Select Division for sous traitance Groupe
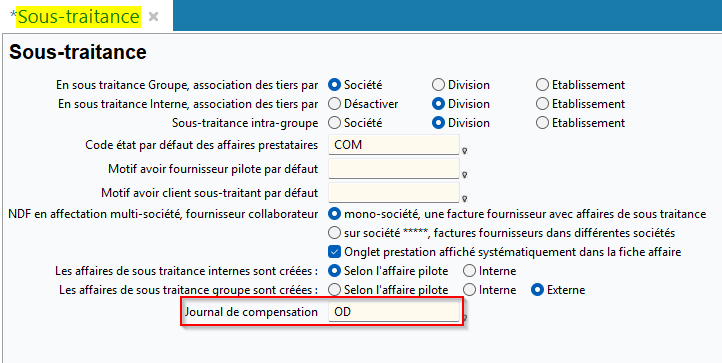 [439, 85]
